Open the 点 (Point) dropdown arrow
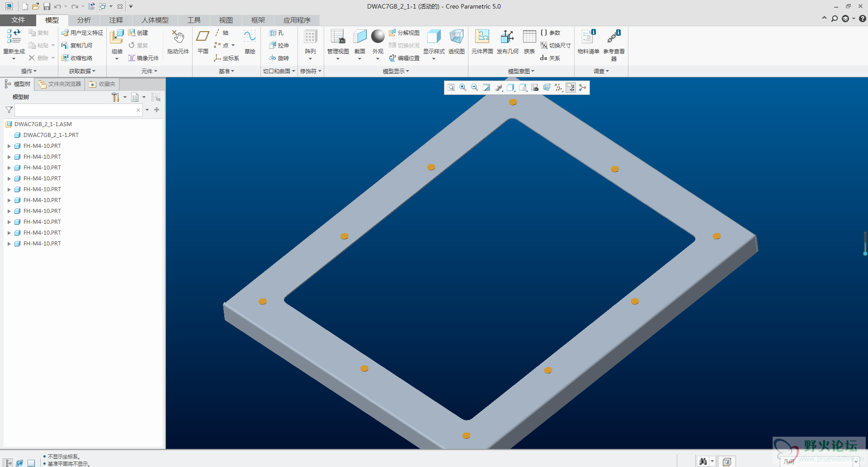The height and width of the screenshot is (467, 868). (233, 45)
